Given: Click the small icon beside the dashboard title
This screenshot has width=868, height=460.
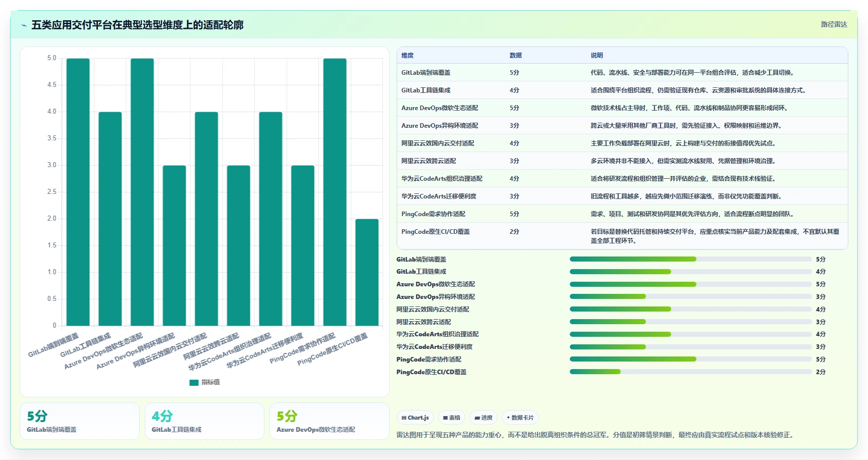Looking at the screenshot, I should (24, 25).
